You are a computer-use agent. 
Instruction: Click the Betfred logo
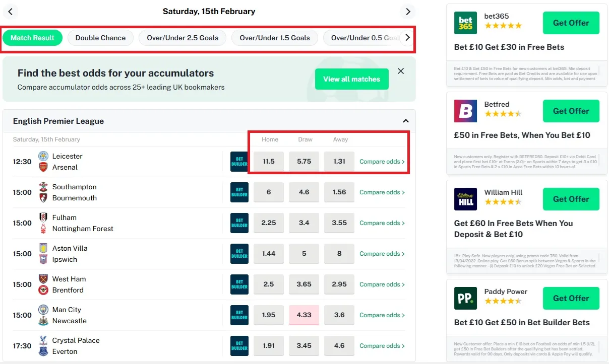point(465,111)
